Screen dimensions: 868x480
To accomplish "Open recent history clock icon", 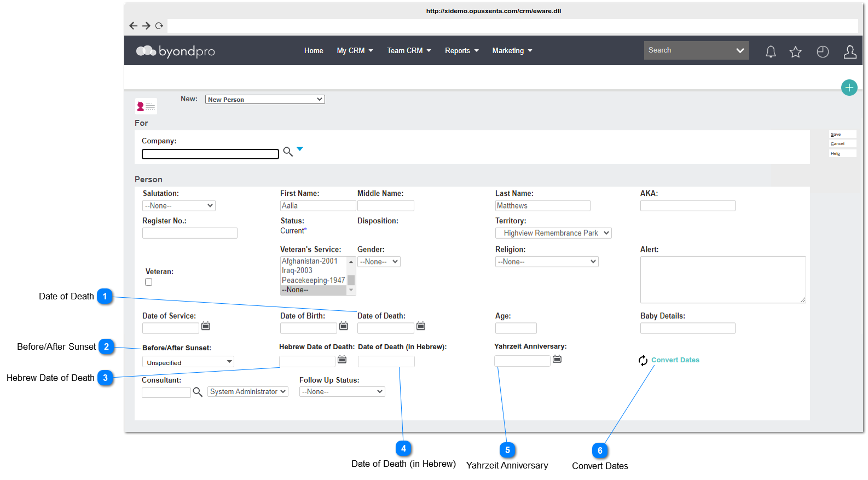I will 823,51.
